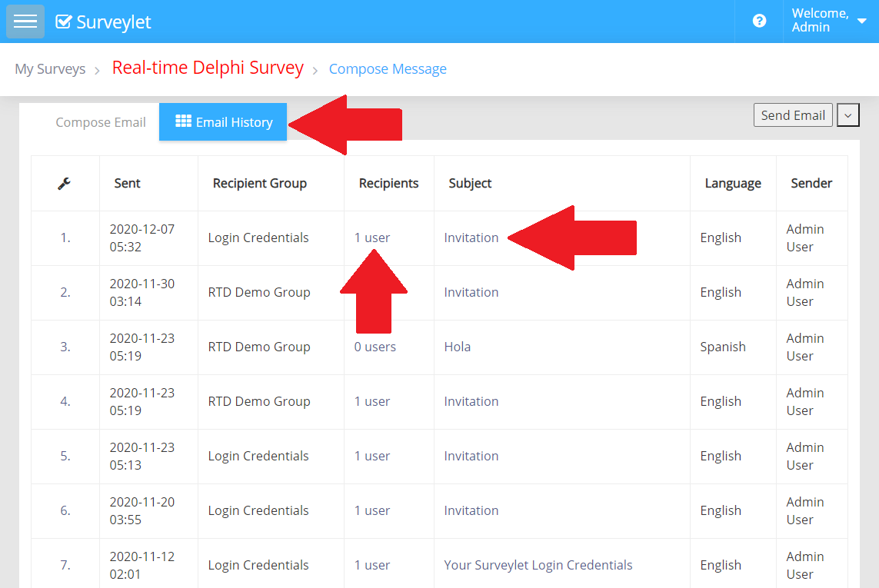
Task: Go to My Surveys breadcrumb
Action: click(x=50, y=69)
